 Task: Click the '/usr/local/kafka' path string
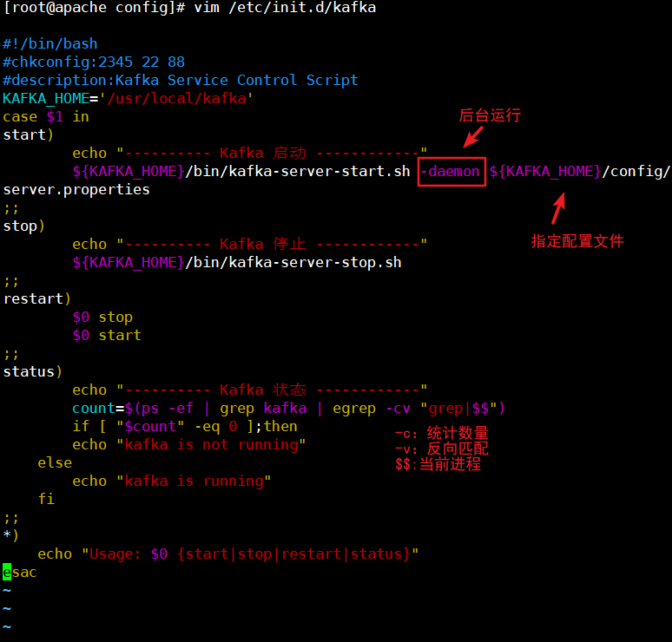point(177,99)
